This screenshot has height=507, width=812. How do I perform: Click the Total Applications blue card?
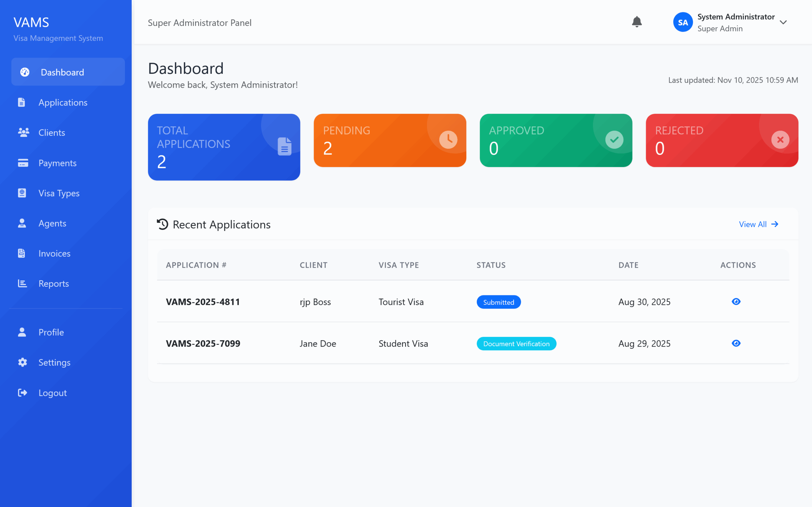pyautogui.click(x=224, y=147)
